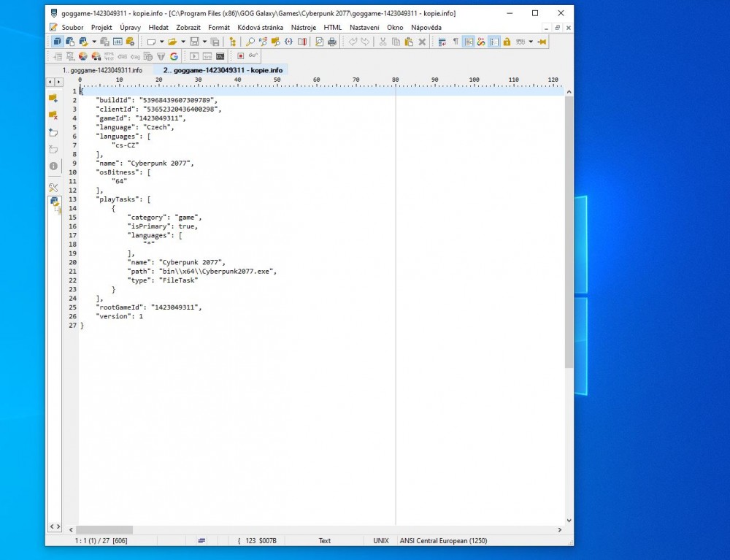Click the Google search toolbar icon
The width and height of the screenshot is (730, 560).
point(174,56)
